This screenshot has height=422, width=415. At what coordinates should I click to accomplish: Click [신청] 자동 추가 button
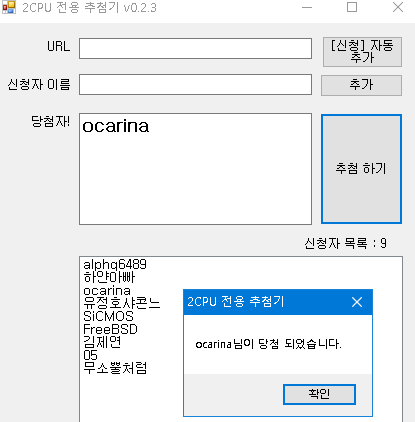click(x=362, y=52)
